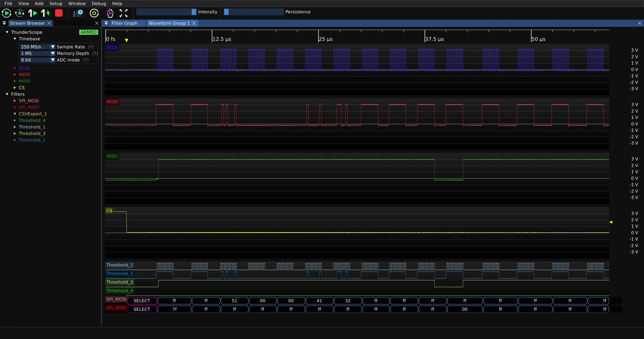Image resolution: width=644 pixels, height=339 pixels.
Task: Open the Sample Rate dropdown
Action: pyautogui.click(x=37, y=47)
